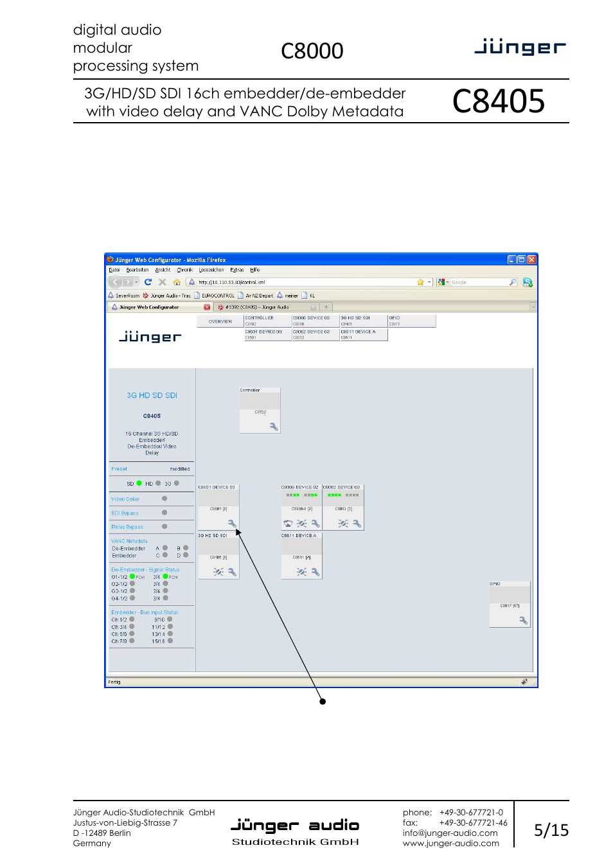Open the meiner bookmark

point(288,296)
